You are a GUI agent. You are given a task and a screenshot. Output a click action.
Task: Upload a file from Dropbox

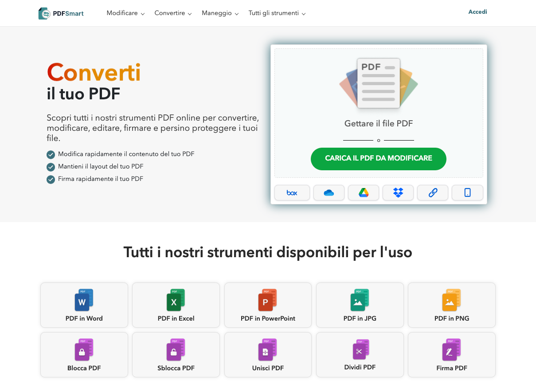(x=398, y=192)
